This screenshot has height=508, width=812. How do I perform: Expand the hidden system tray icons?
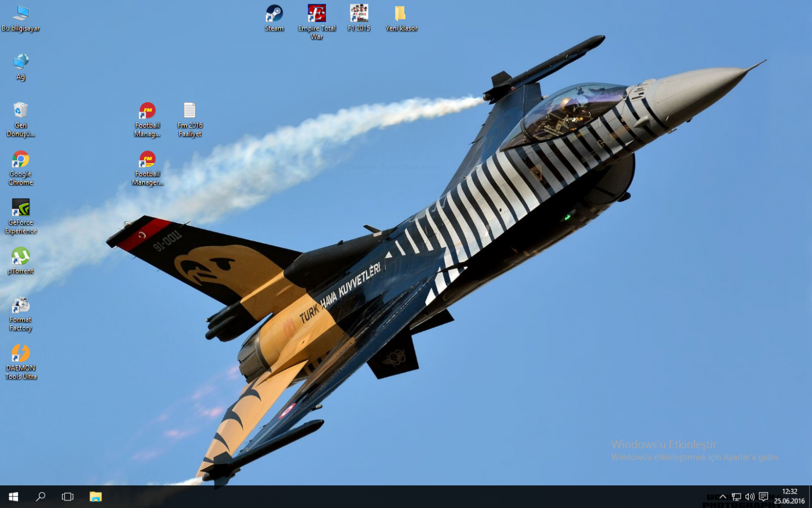[x=723, y=497]
